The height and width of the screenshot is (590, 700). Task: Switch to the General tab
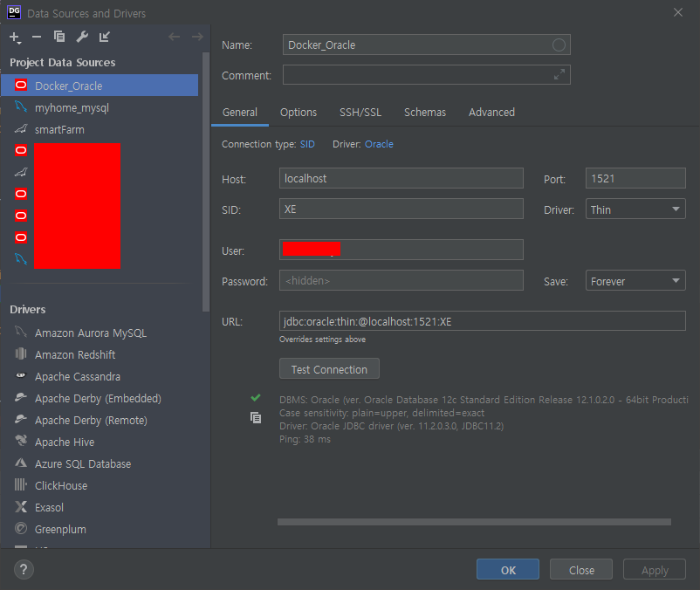tap(240, 112)
